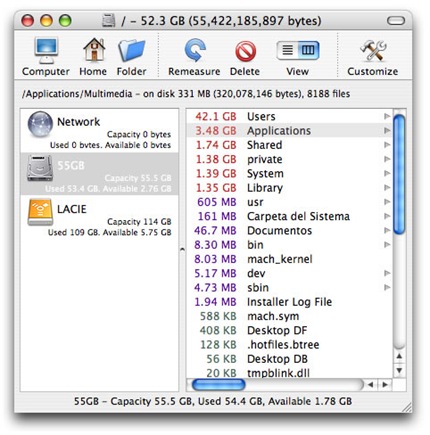Viewport: 430px width, 435px height.
Task: Select the Users row
Action: [289, 116]
